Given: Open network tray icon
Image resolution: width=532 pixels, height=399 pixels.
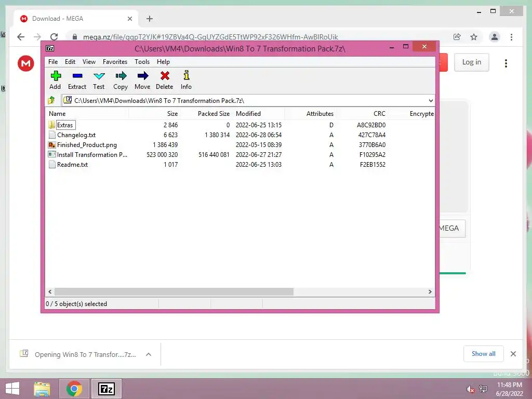Looking at the screenshot, I should (x=483, y=389).
